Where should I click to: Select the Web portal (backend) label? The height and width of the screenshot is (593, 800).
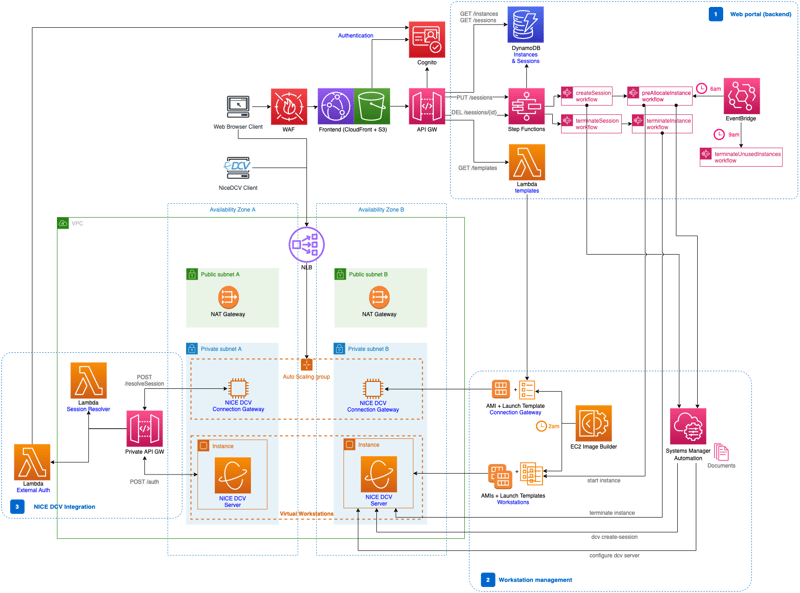pos(760,14)
